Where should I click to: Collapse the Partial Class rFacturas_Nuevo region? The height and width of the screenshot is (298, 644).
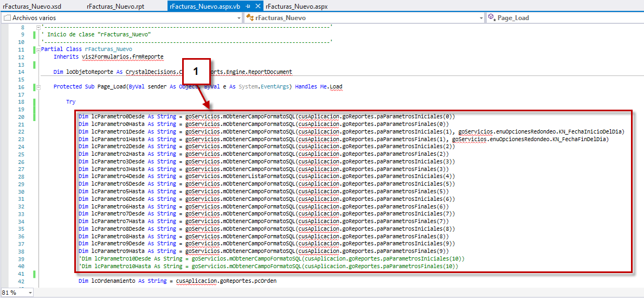[37, 49]
